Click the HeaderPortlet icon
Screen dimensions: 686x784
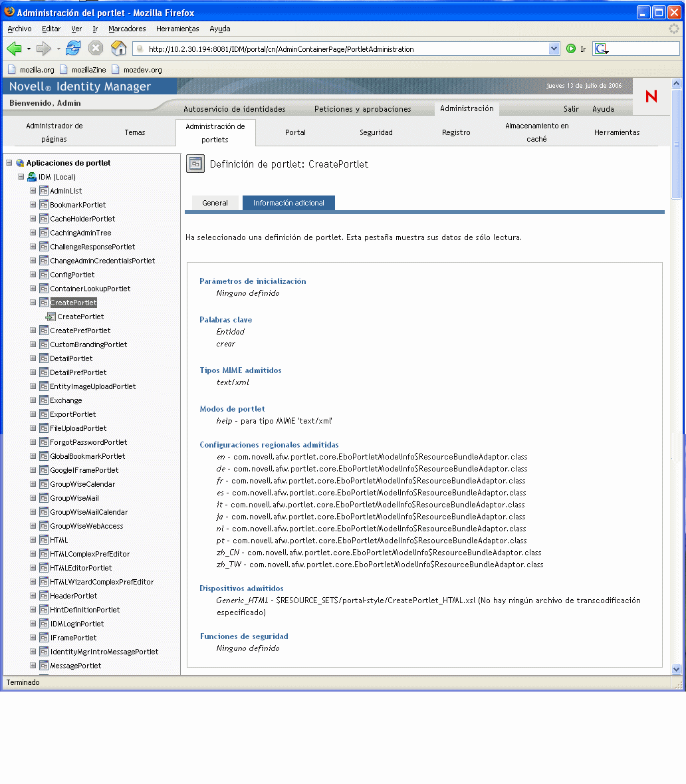(x=44, y=596)
